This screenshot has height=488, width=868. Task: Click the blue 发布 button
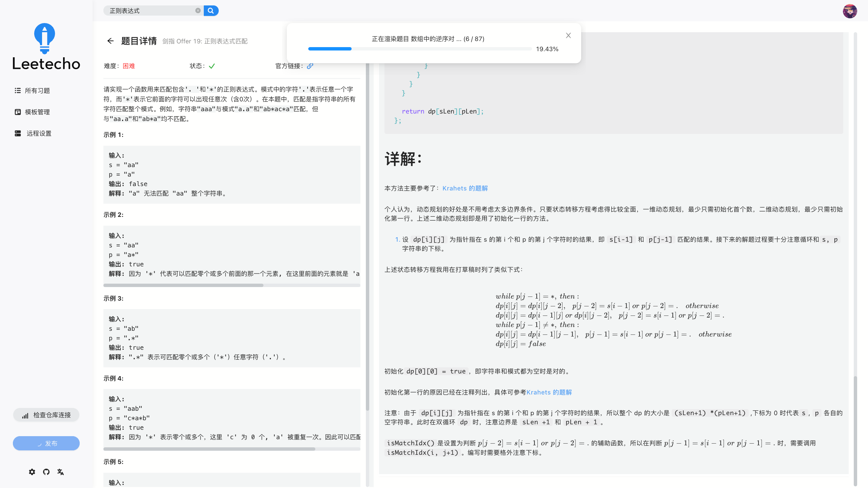[46, 443]
